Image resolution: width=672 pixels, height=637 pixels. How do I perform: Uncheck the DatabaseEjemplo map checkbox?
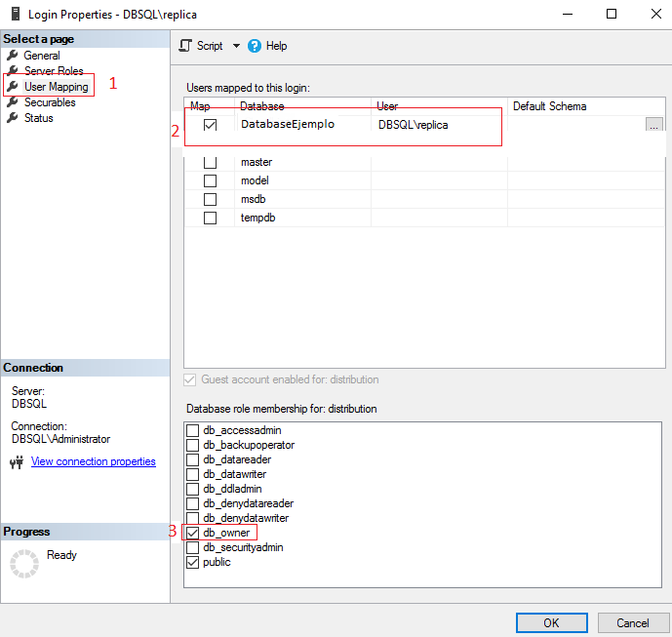(x=210, y=125)
